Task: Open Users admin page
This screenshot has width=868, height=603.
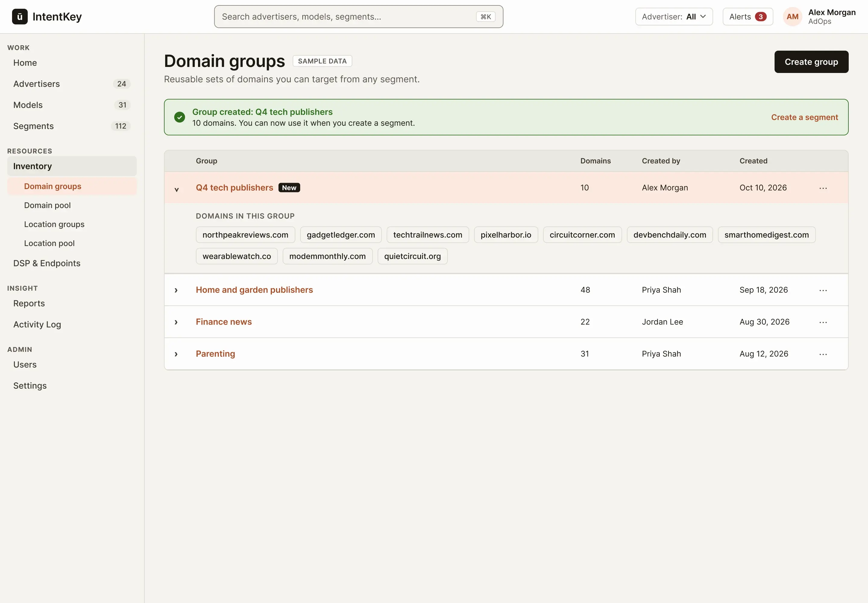Action: [72, 365]
